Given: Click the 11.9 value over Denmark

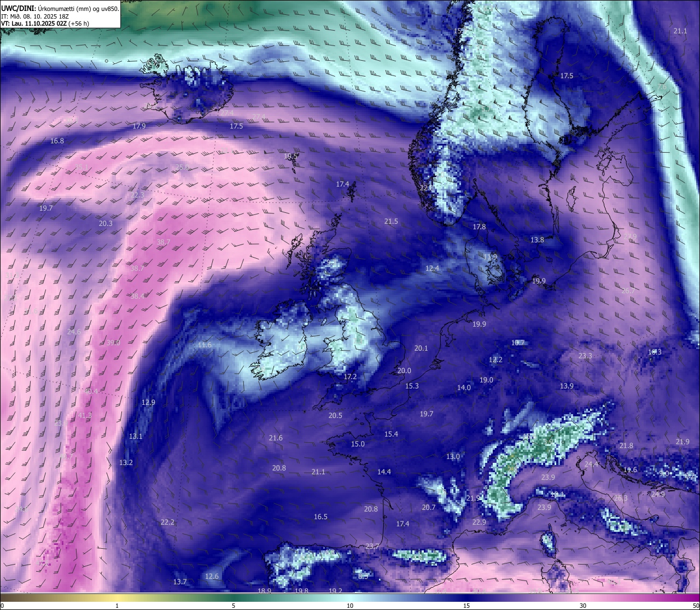Looking at the screenshot, I should point(490,257).
